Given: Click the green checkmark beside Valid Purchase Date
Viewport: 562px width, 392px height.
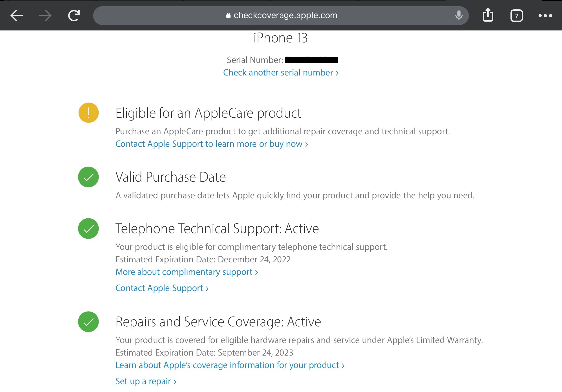Looking at the screenshot, I should (88, 177).
